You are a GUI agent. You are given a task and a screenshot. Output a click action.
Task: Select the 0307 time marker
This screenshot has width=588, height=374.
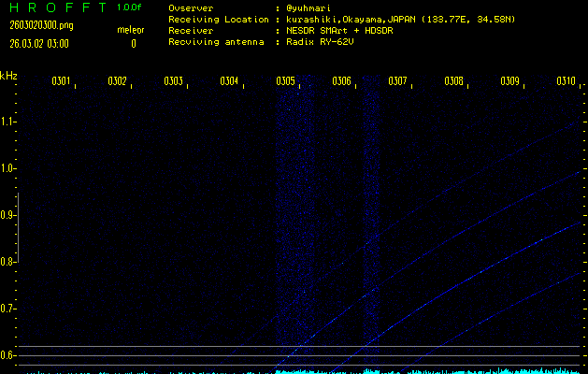[x=397, y=81]
